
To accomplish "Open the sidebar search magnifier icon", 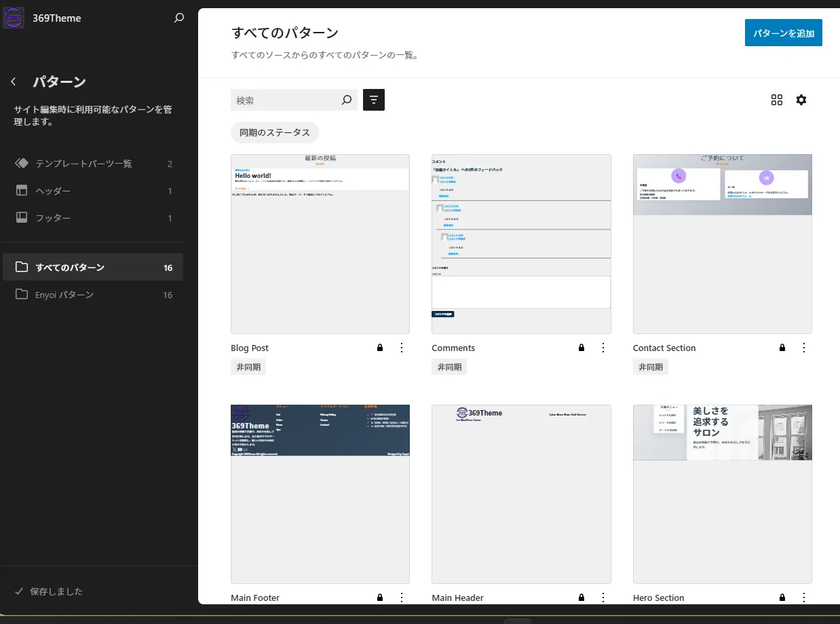I will 179,18.
